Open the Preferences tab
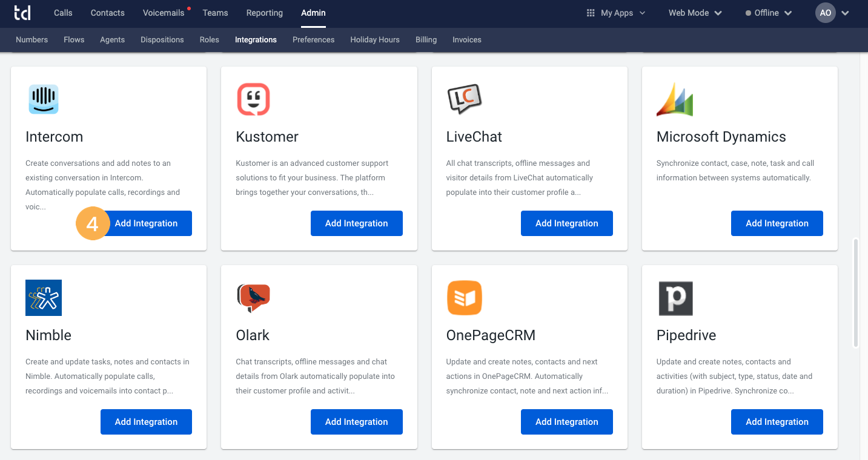This screenshot has width=868, height=460. pyautogui.click(x=314, y=39)
